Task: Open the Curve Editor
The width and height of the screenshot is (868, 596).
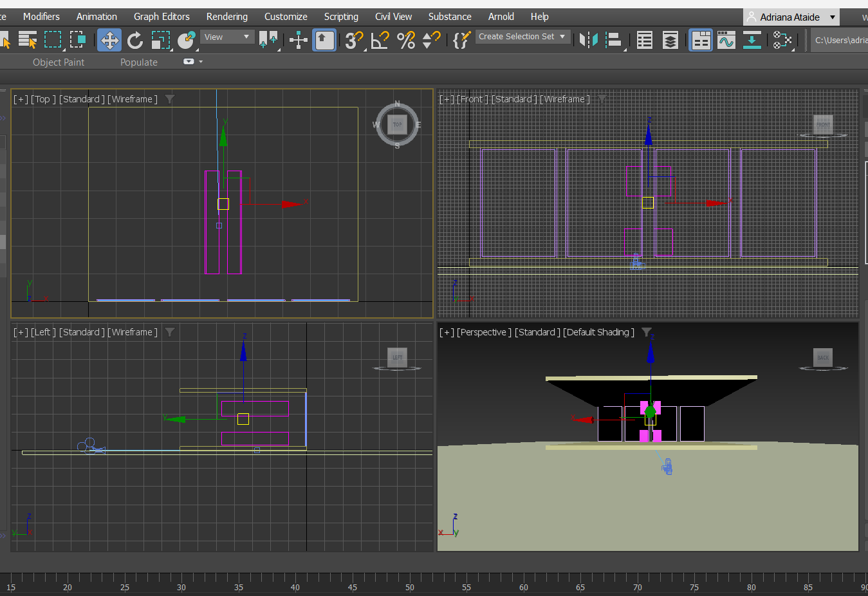Action: coord(726,41)
